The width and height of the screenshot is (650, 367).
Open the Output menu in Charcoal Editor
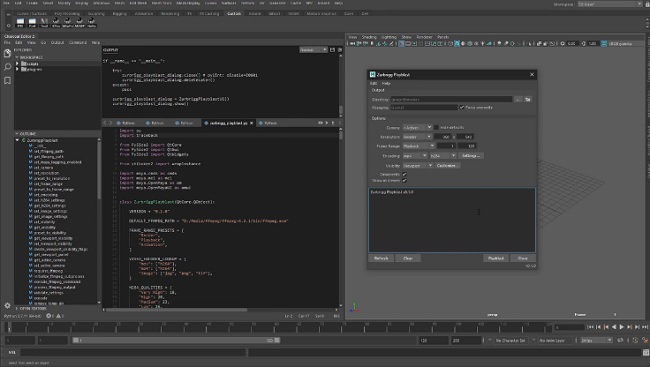57,42
